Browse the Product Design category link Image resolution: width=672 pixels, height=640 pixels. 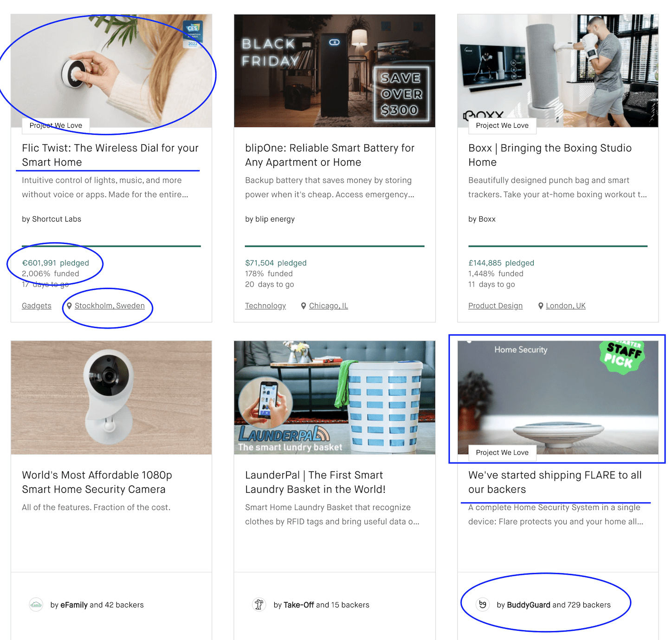pyautogui.click(x=495, y=306)
